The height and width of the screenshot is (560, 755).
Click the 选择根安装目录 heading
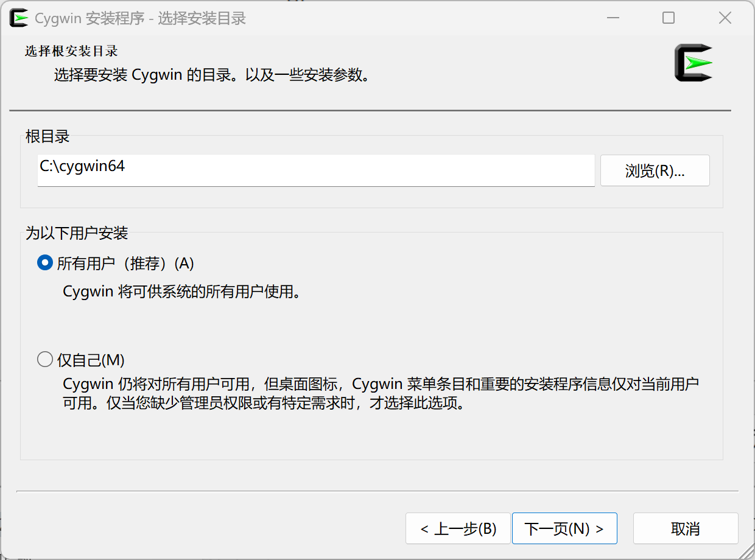pos(71,51)
